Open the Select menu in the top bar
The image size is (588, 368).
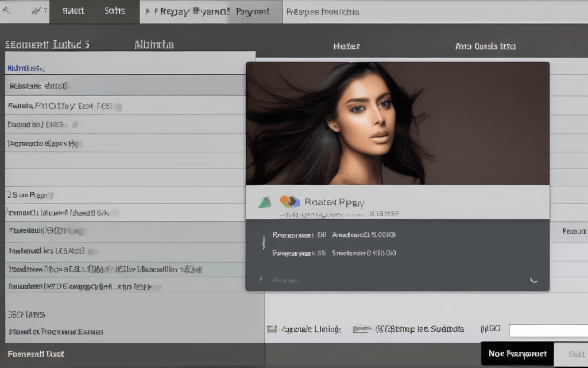pos(73,11)
